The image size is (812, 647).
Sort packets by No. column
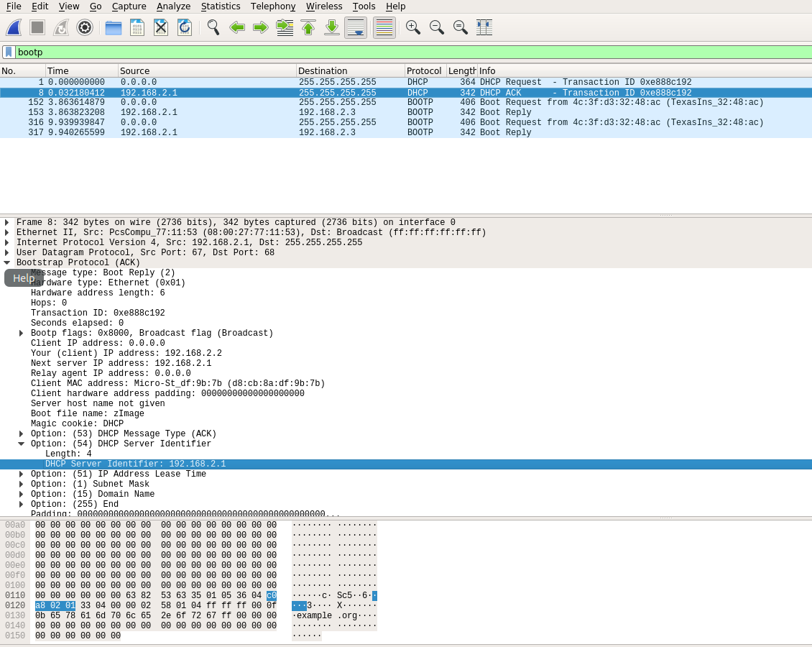tap(23, 71)
